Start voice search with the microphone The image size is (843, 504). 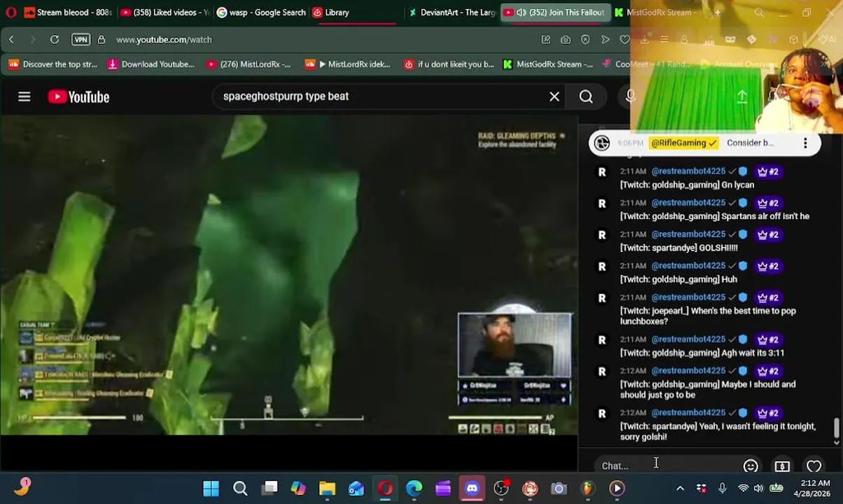[x=630, y=97]
